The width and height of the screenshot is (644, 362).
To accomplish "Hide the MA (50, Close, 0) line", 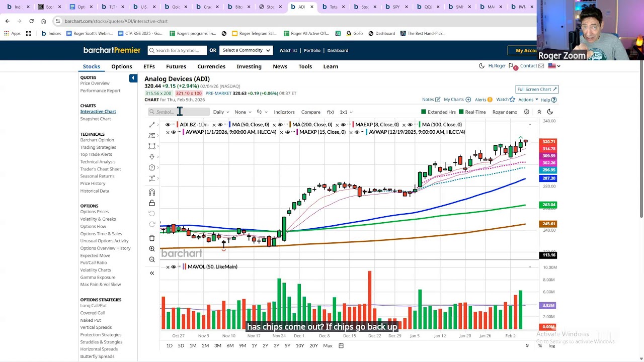I will tap(220, 125).
